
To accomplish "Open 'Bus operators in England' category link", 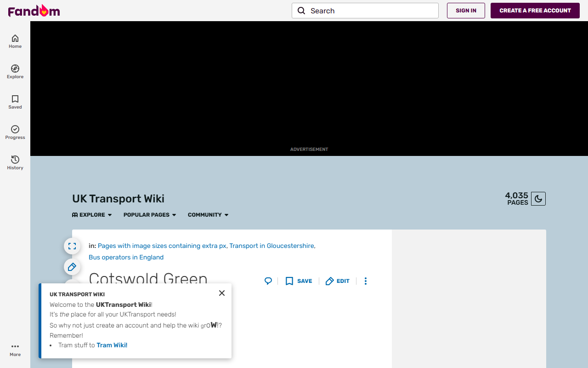I will [x=126, y=257].
